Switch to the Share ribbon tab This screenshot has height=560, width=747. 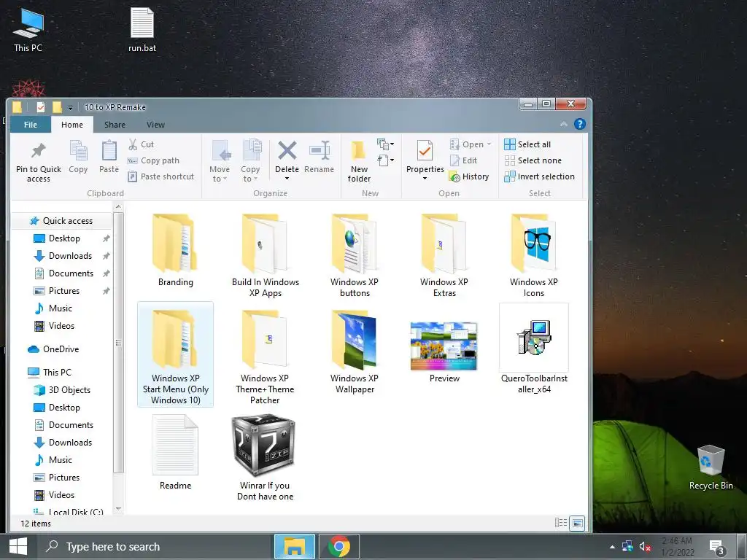tap(115, 125)
